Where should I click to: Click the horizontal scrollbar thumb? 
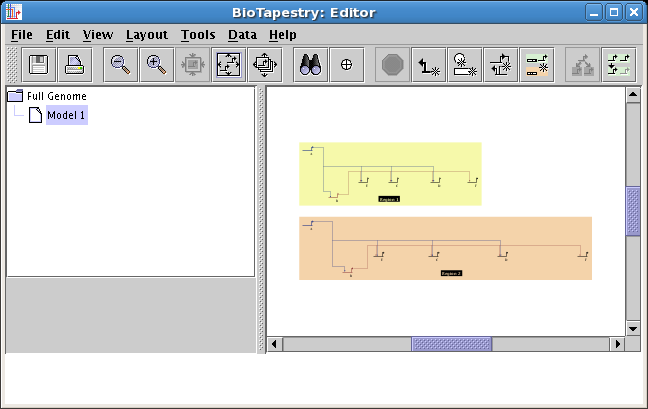point(451,344)
